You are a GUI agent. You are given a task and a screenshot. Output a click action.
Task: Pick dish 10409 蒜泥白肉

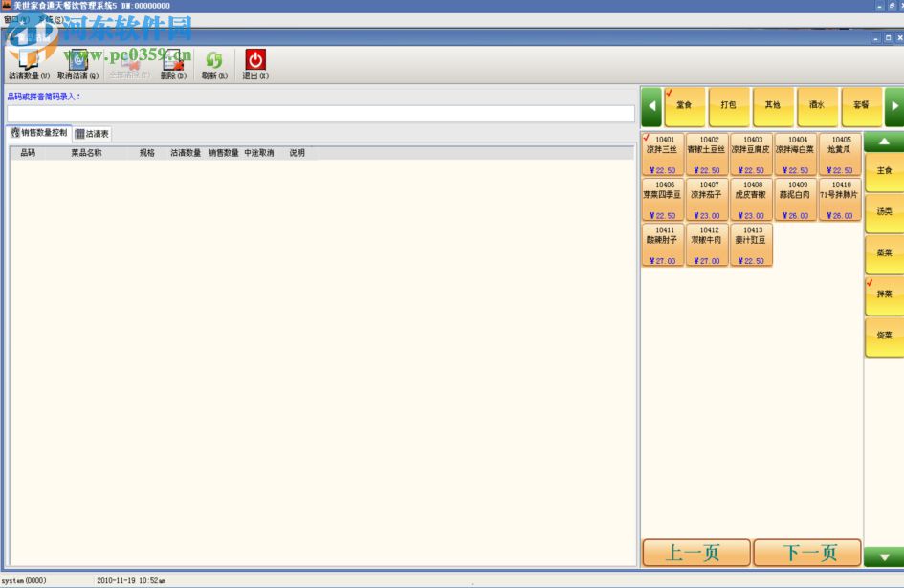click(796, 200)
